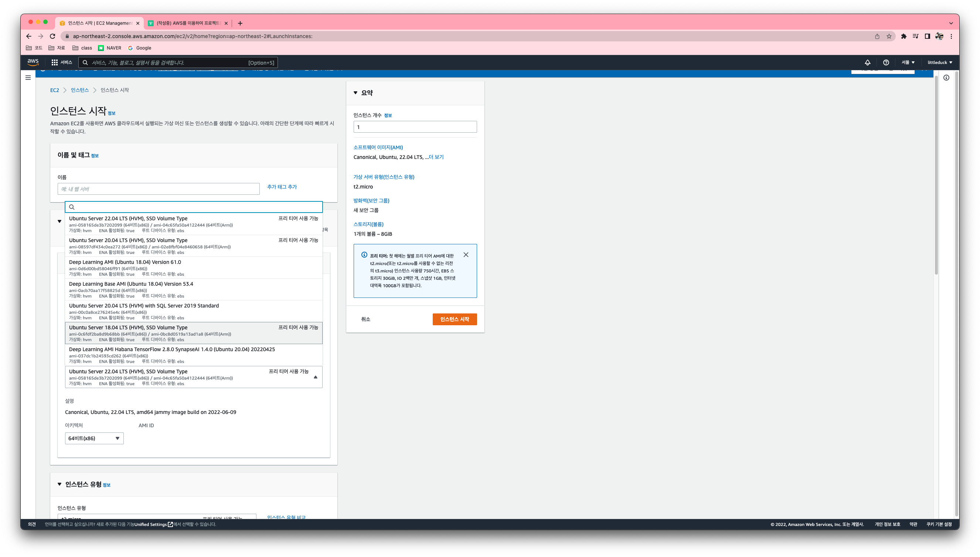The image size is (980, 557).
Task: Open the architecture 64비트(x86) dropdown
Action: (94, 438)
